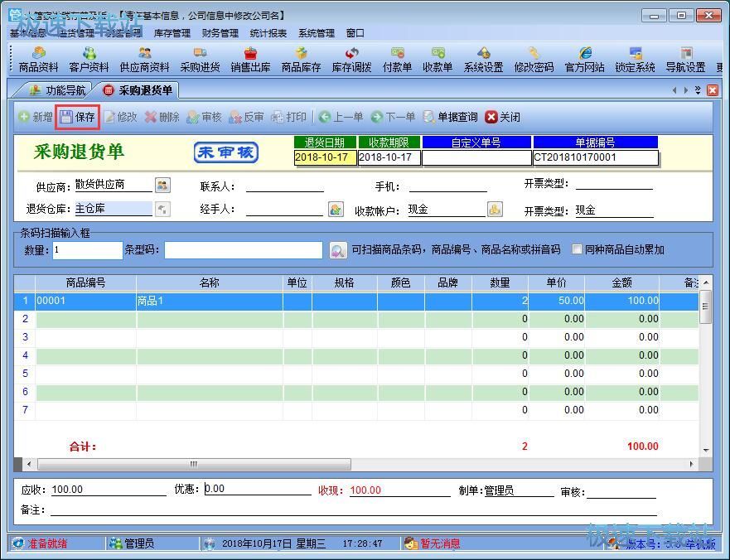This screenshot has width=730, height=560.
Task: Click the 新增 button
Action: (x=36, y=117)
